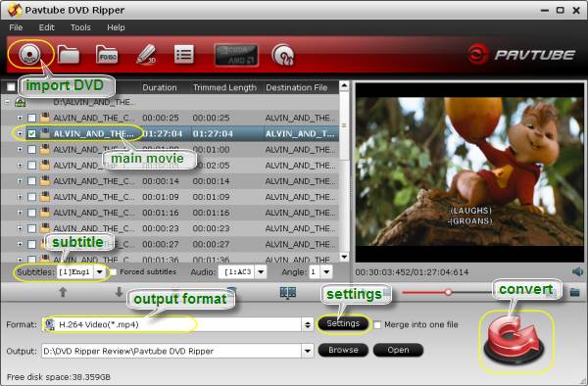
Task: Click the split screen preview icon
Action: tap(288, 293)
